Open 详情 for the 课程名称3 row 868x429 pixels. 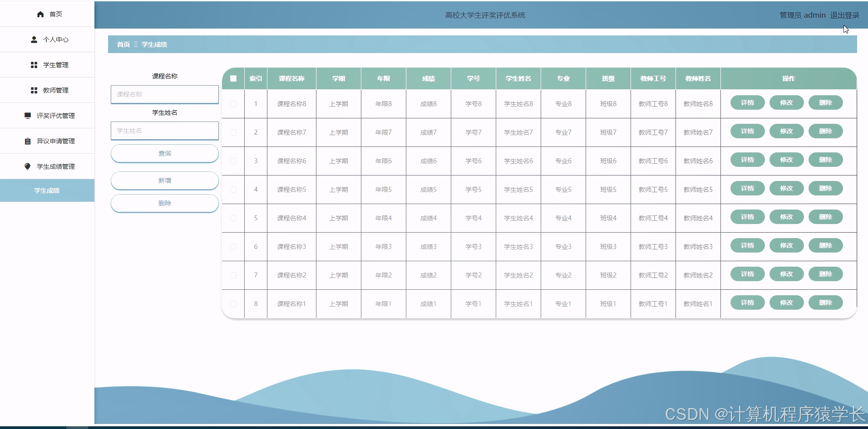pyautogui.click(x=747, y=245)
